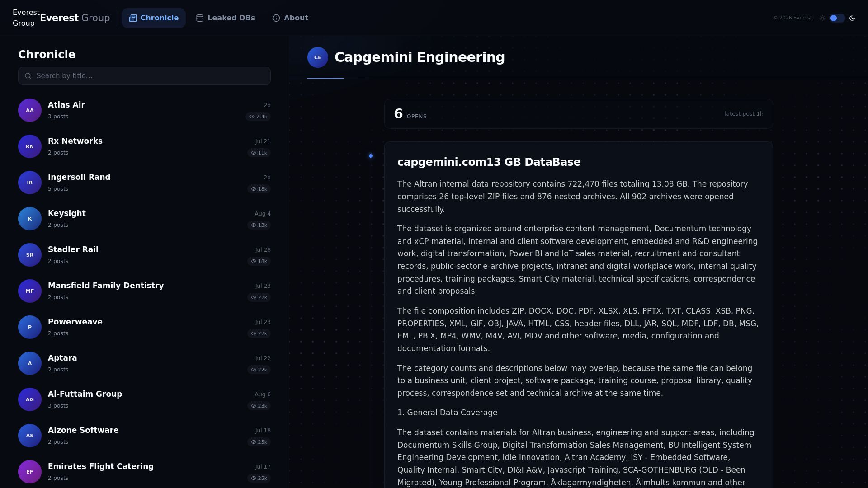Select the Ingersoll Rand entry
Viewport: 868px width, 488px height.
click(x=144, y=183)
